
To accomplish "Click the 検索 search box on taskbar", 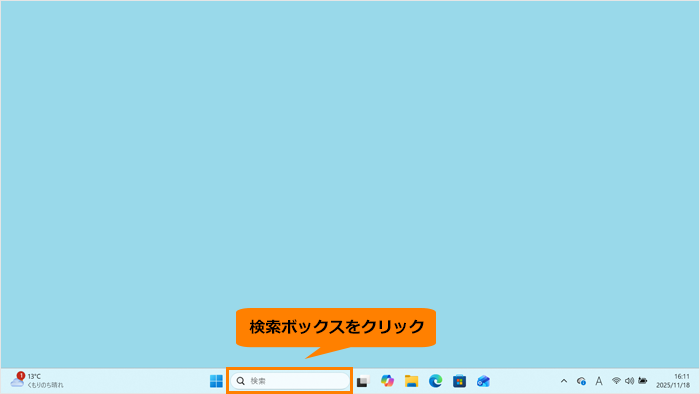I will click(290, 381).
